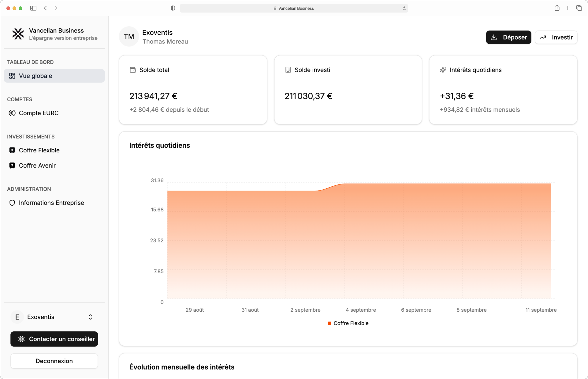Go to Compte EURC account
The height and width of the screenshot is (379, 588).
[x=39, y=113]
